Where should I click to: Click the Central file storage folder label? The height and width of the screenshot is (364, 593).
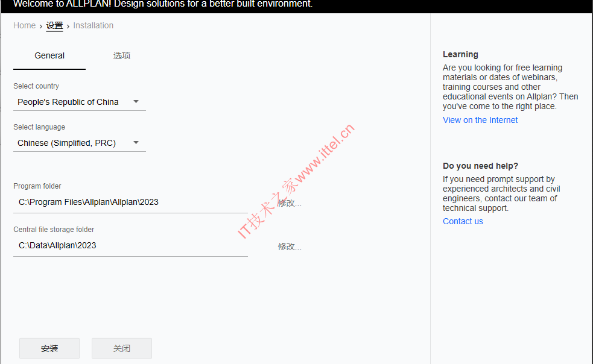(x=54, y=230)
